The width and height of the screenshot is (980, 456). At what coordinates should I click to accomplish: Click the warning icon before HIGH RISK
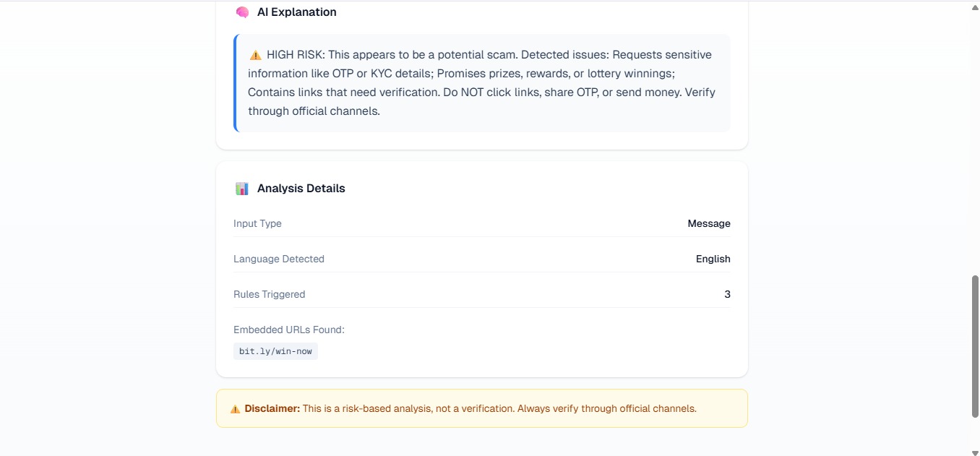pyautogui.click(x=255, y=55)
